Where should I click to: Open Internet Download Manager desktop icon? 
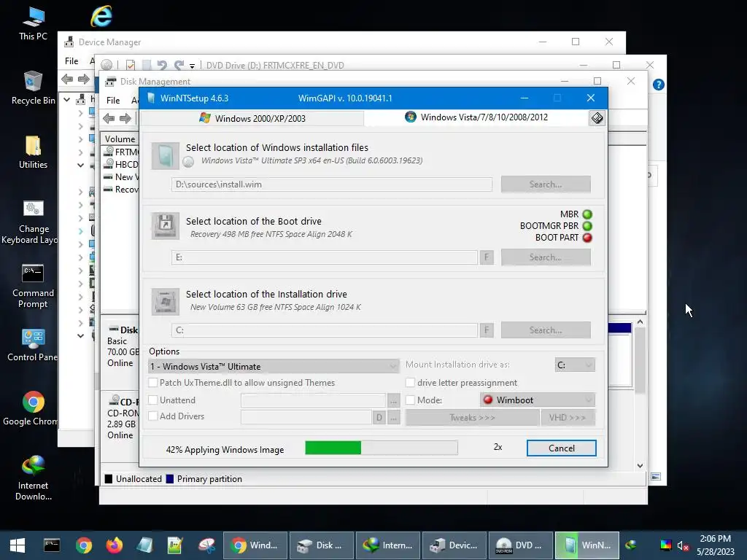tap(33, 478)
